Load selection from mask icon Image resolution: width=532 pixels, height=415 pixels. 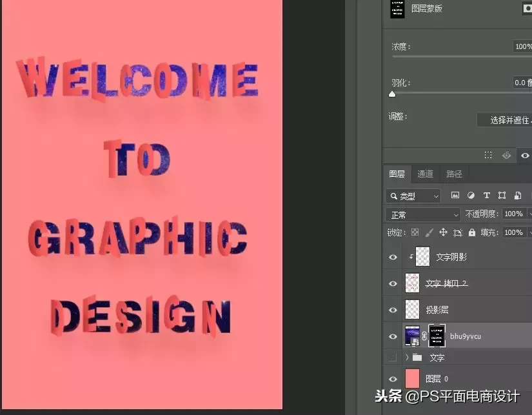(488, 155)
